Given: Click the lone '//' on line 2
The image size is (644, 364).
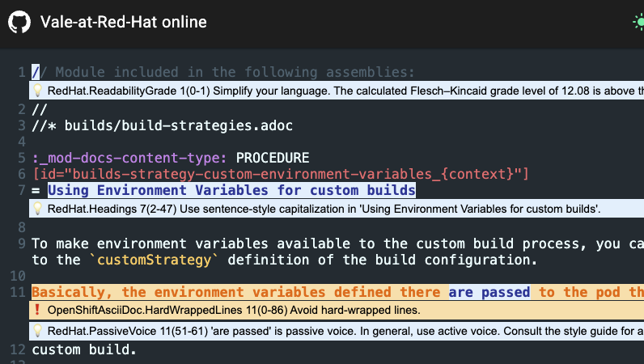Looking at the screenshot, I should tap(40, 109).
